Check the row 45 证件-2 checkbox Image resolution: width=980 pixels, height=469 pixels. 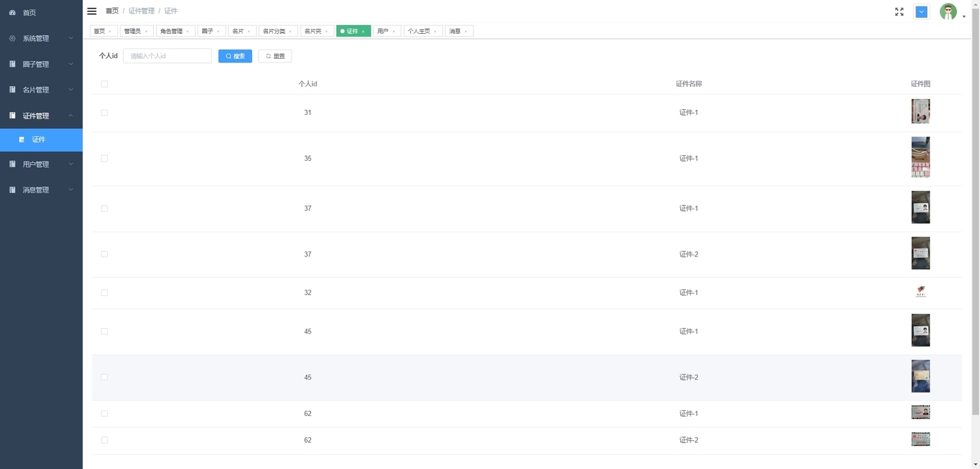coord(105,378)
